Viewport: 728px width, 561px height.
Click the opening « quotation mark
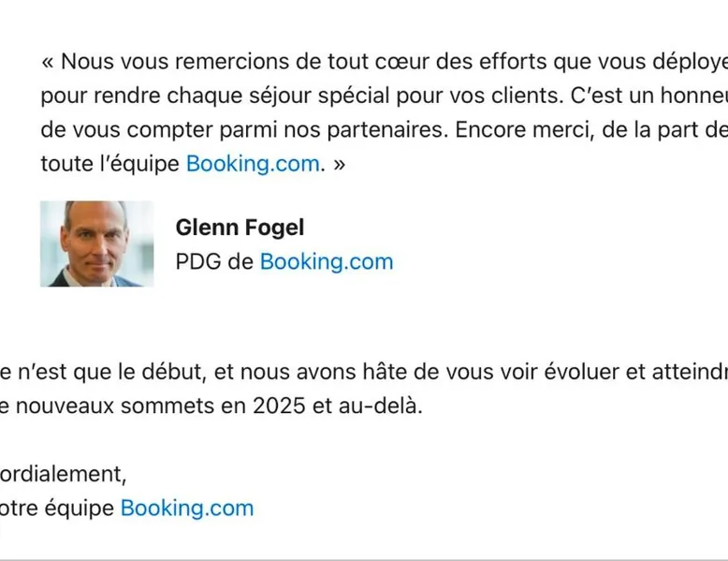click(48, 62)
